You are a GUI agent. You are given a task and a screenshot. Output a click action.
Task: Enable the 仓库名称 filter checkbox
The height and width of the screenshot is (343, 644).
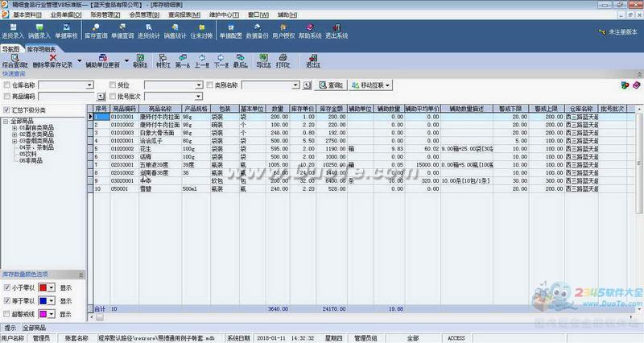point(7,85)
